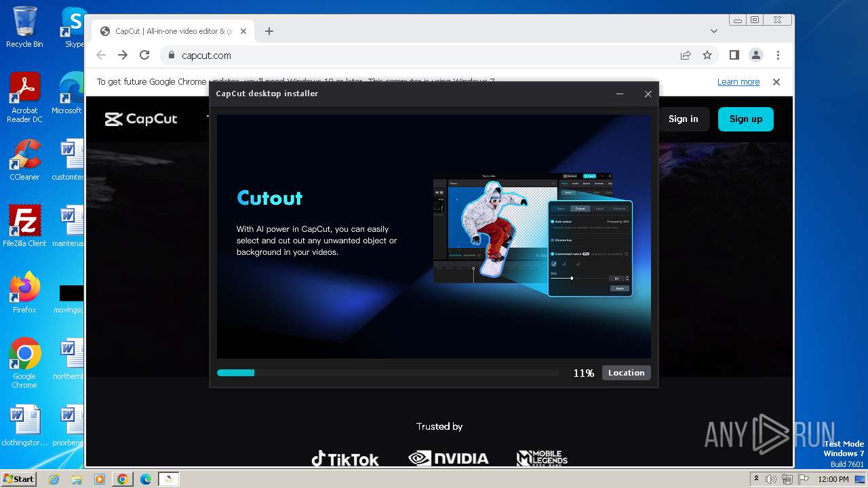Open Microsoft Edge from taskbar

tap(146, 479)
